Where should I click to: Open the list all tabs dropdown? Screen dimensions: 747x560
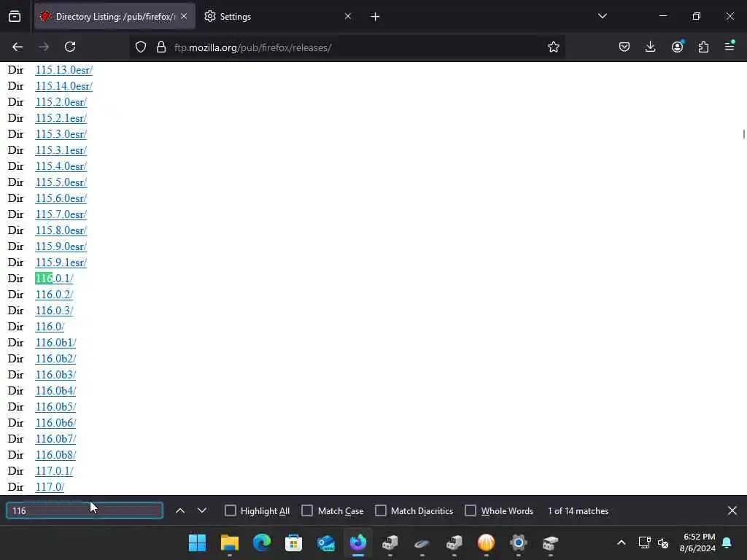[602, 16]
